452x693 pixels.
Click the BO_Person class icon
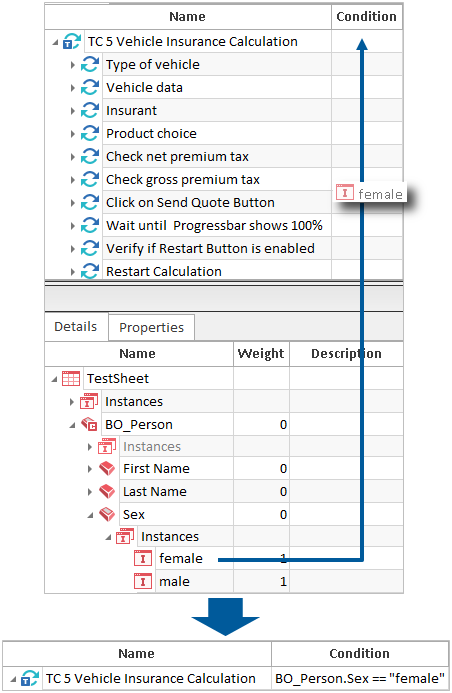point(89,425)
